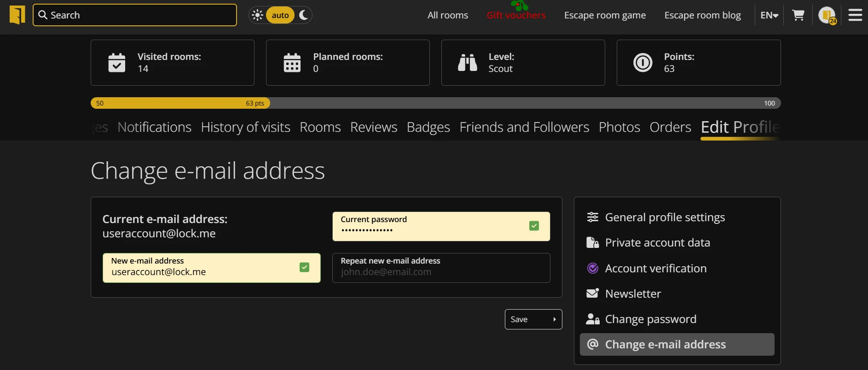The width and height of the screenshot is (868, 370).
Task: Click the Level binoculars icon
Action: point(468,63)
